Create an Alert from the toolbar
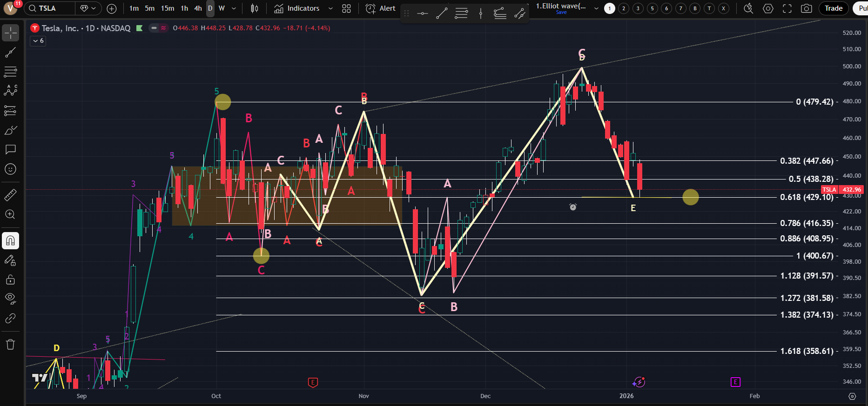868x406 pixels. [381, 8]
